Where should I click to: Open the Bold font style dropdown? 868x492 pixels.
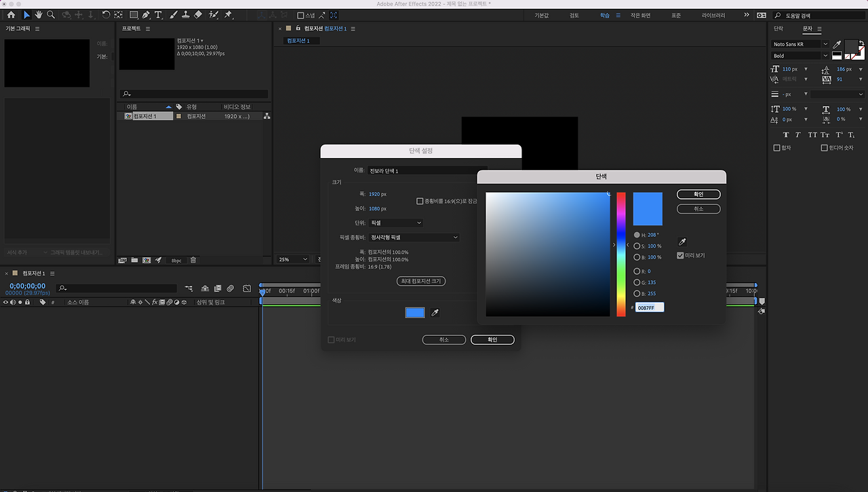pos(800,56)
